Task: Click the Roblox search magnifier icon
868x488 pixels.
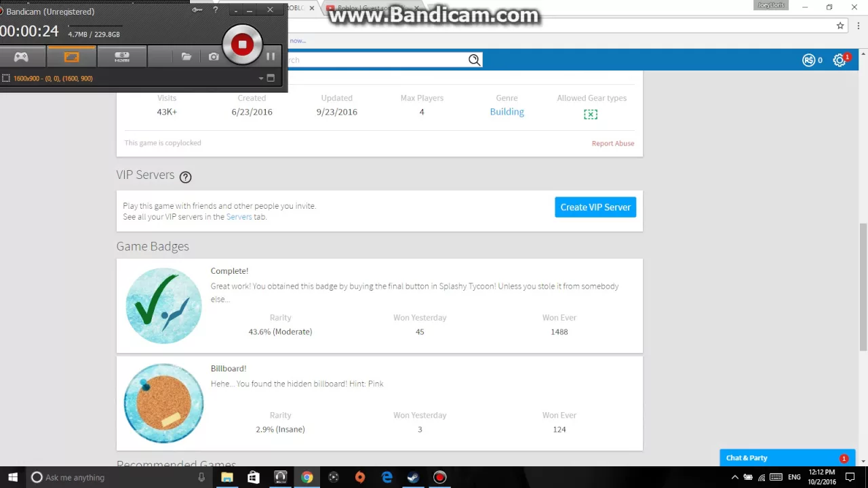Action: coord(475,60)
